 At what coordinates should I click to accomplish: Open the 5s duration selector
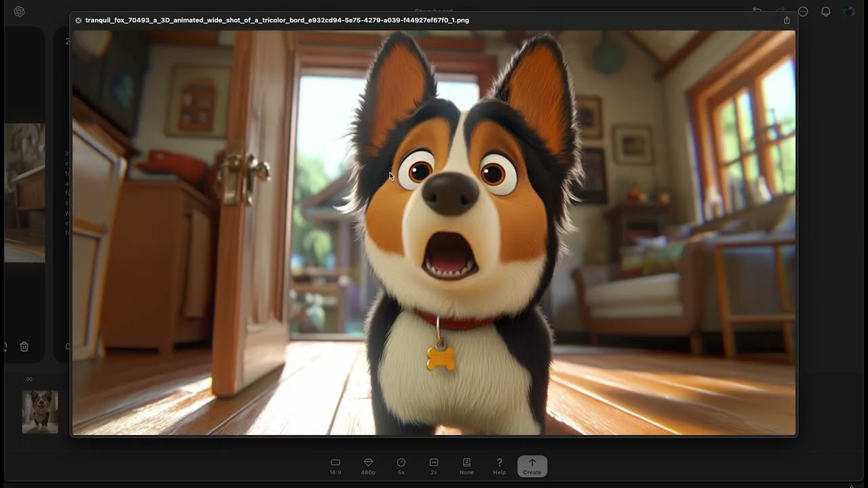(x=401, y=466)
